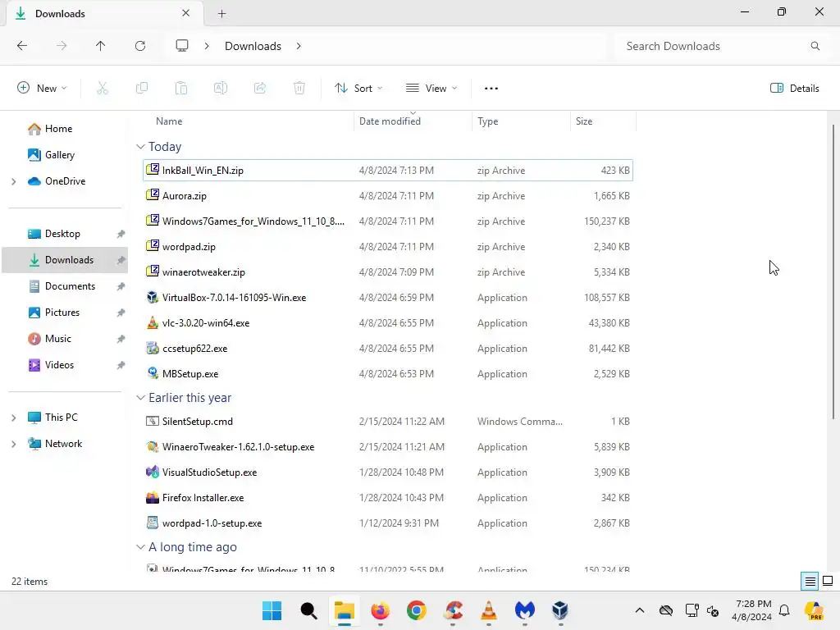This screenshot has height=630, width=840.
Task: Click the vertical scrollbar of file list
Action: [833, 271]
